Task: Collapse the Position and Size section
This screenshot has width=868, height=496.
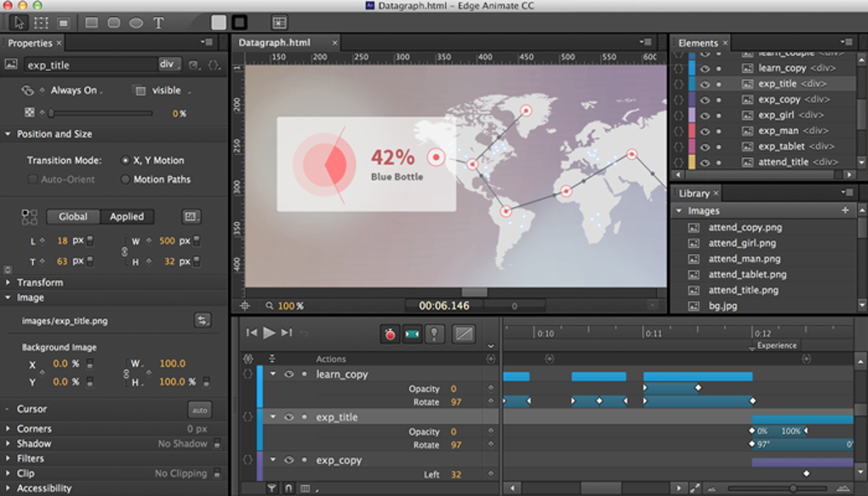Action: click(x=9, y=134)
